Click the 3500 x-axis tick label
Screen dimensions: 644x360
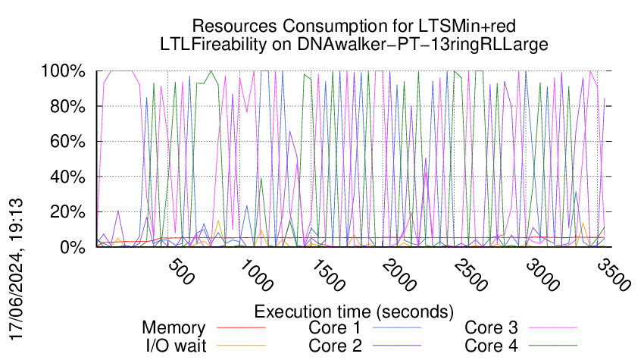click(614, 275)
